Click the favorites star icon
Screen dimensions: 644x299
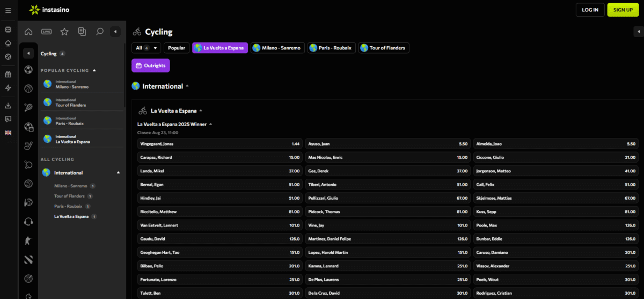coord(64,32)
